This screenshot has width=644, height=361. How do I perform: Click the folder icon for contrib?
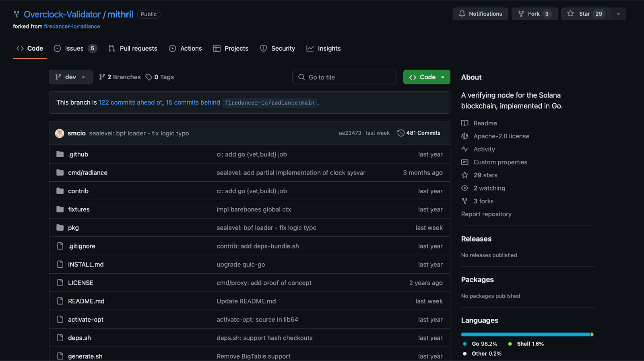[60, 191]
